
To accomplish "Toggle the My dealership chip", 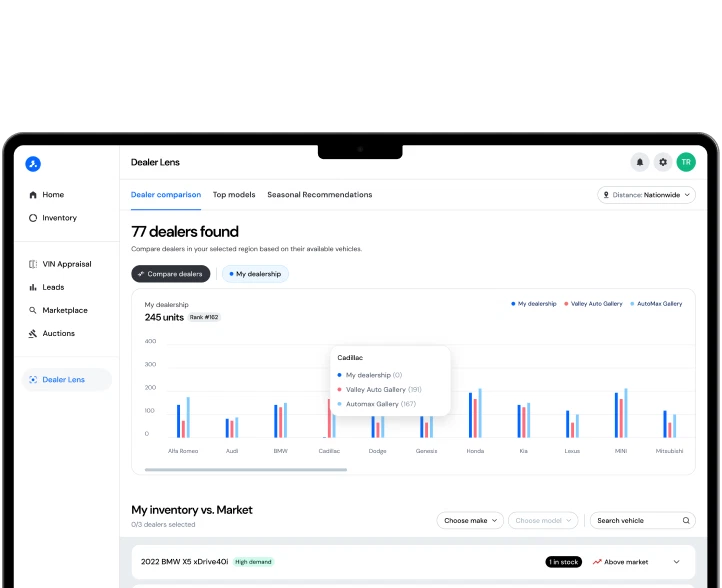I will [x=255, y=274].
